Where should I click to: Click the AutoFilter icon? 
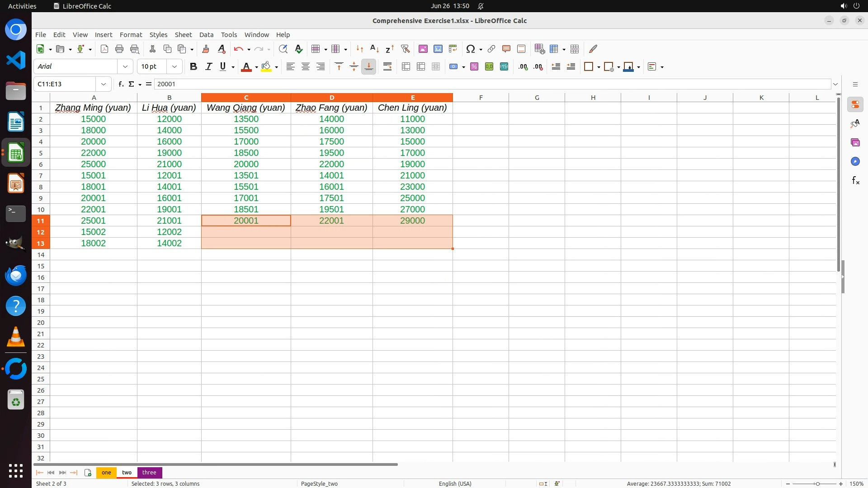pos(405,49)
